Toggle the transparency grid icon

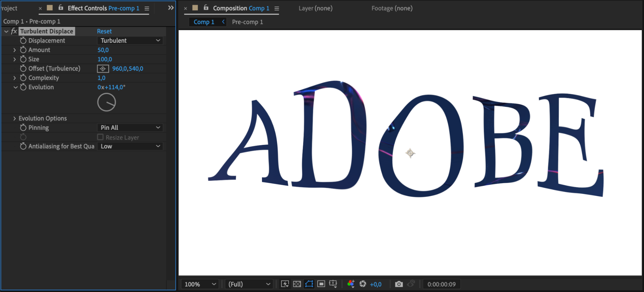297,284
